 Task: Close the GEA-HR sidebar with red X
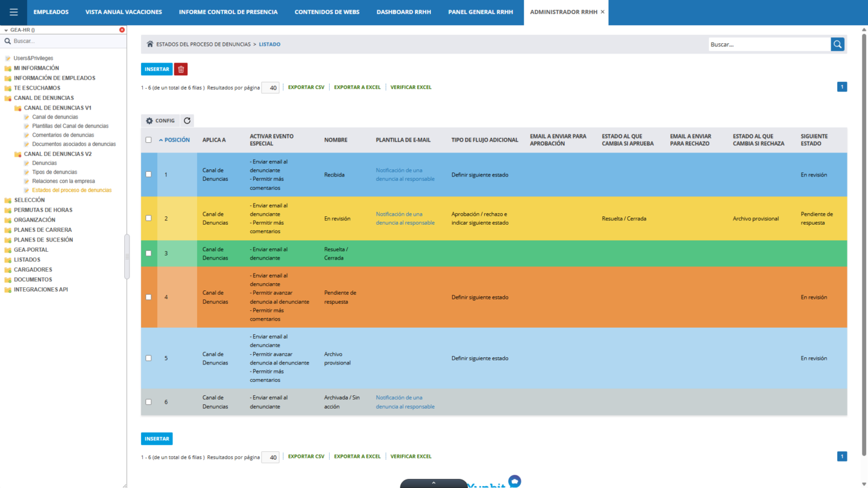[122, 30]
